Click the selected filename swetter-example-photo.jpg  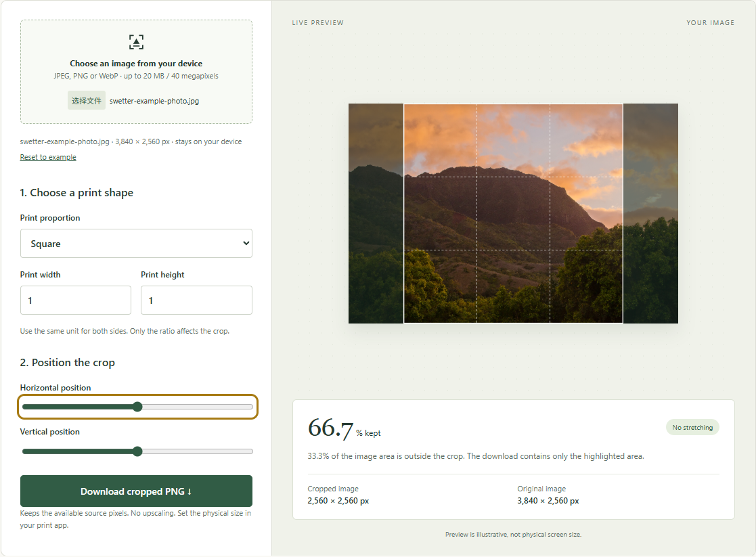(154, 101)
